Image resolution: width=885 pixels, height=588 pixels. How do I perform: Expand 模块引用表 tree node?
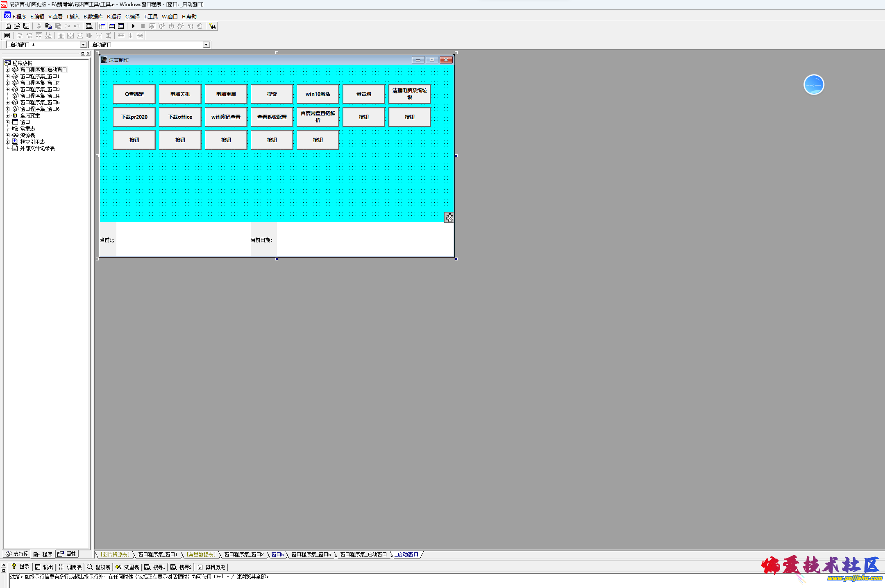coord(7,142)
